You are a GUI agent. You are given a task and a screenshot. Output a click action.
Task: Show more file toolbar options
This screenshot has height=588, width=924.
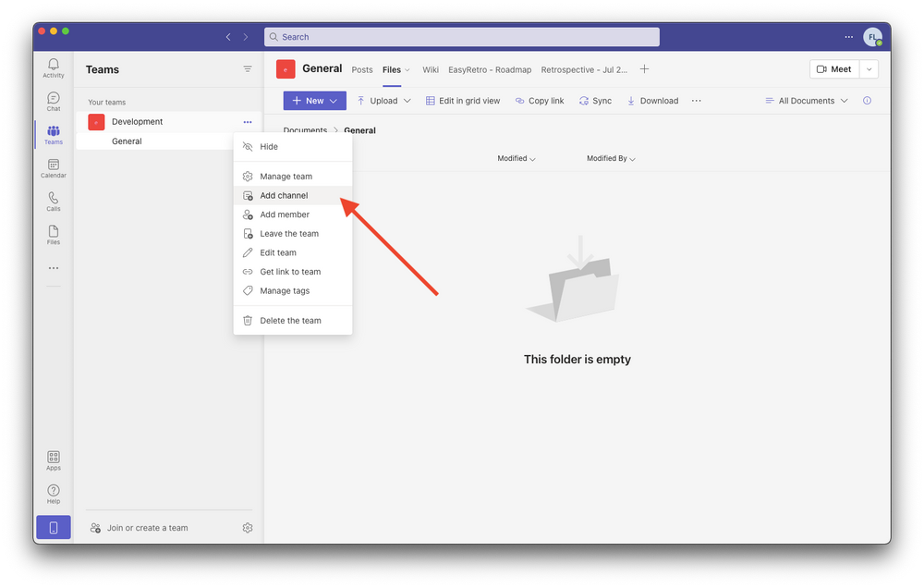pos(697,101)
